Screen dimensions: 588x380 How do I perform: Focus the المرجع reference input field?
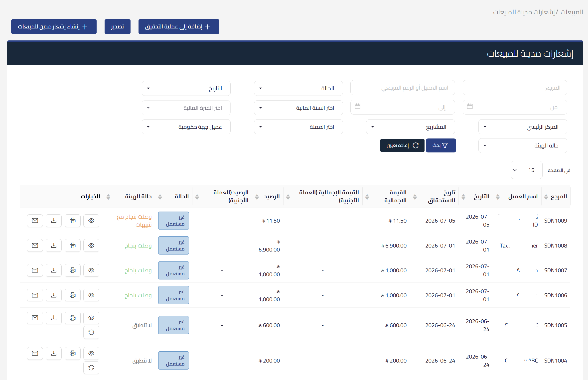click(515, 88)
